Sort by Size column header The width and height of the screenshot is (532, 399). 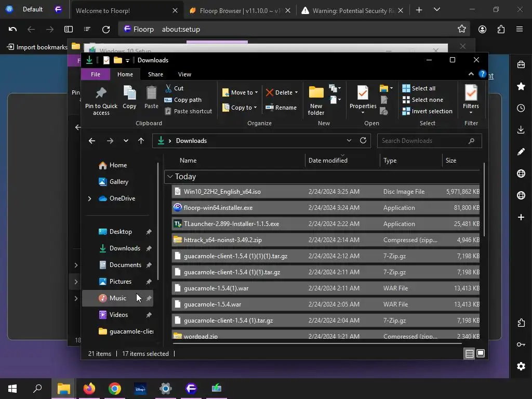click(461, 161)
